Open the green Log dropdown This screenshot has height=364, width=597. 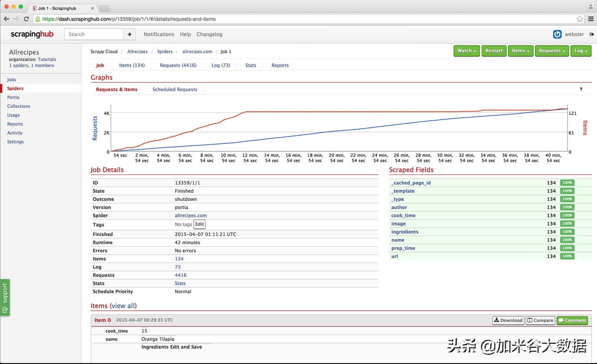point(581,51)
